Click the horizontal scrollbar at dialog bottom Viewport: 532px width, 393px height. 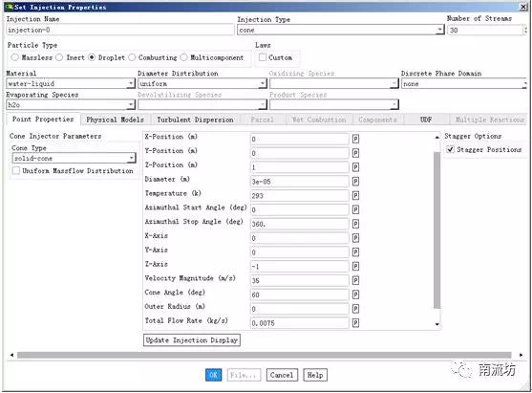[x=264, y=355]
